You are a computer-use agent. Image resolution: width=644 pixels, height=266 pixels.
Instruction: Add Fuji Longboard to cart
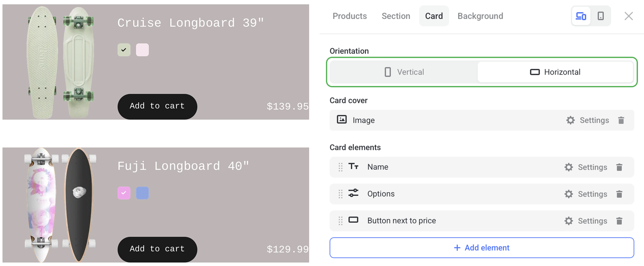click(x=157, y=249)
